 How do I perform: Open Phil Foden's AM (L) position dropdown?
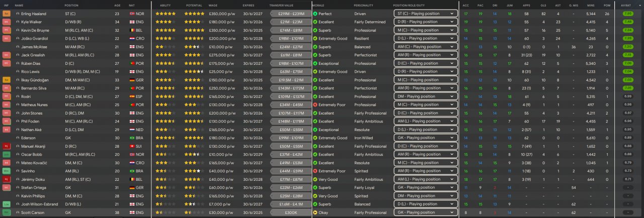(426, 122)
